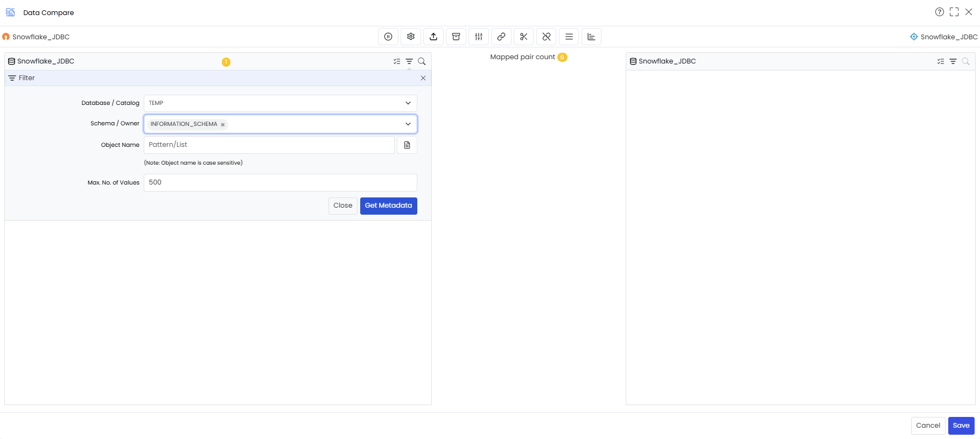Image resolution: width=980 pixels, height=439 pixels.
Task: Click left source connection Snowflake_JDBC label
Action: click(41, 37)
